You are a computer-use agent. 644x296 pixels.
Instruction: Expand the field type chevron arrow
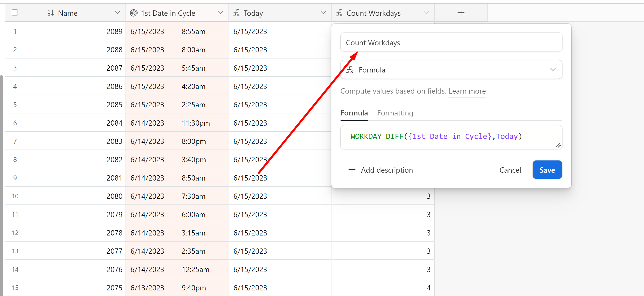click(553, 70)
